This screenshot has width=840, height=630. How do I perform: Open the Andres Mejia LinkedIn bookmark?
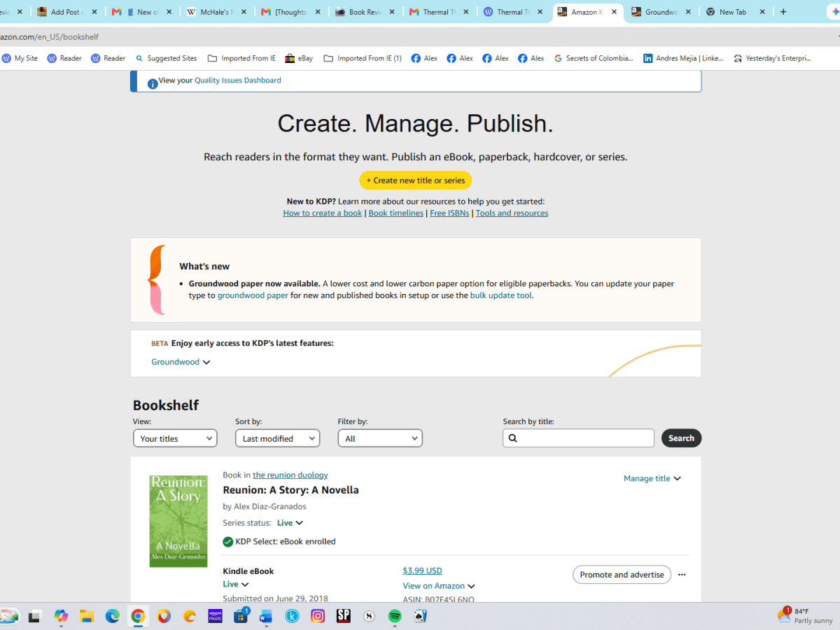tap(684, 58)
